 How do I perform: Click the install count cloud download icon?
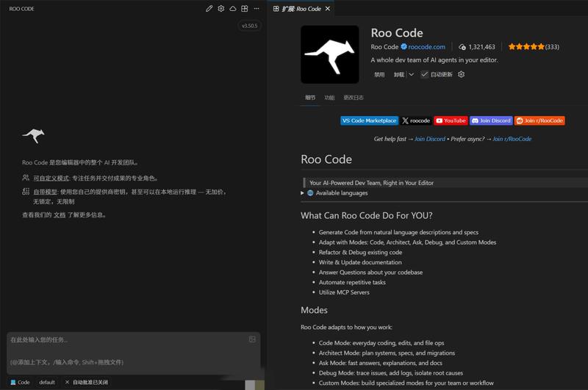click(462, 47)
